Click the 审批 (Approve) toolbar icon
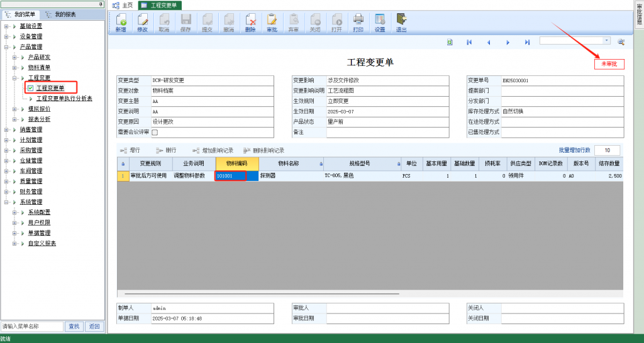 pos(272,23)
